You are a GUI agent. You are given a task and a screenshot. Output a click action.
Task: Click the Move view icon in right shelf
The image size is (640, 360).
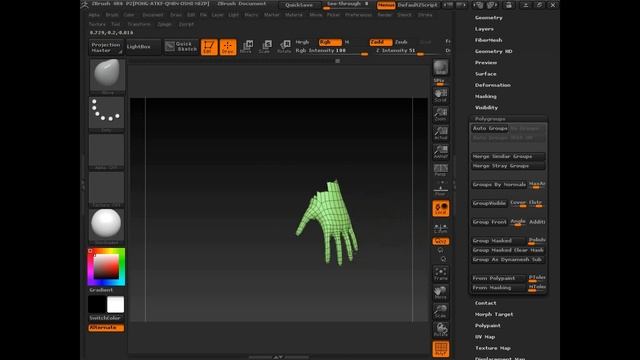pos(440,292)
